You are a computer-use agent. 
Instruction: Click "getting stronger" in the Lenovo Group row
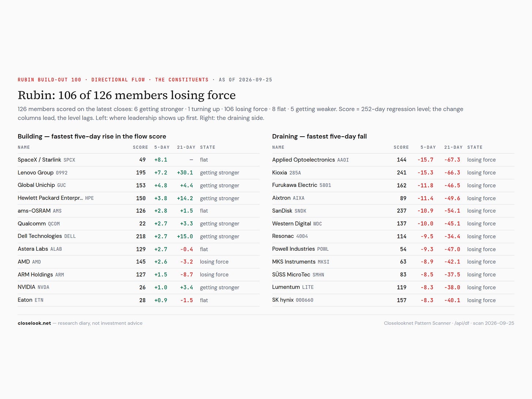coord(220,173)
